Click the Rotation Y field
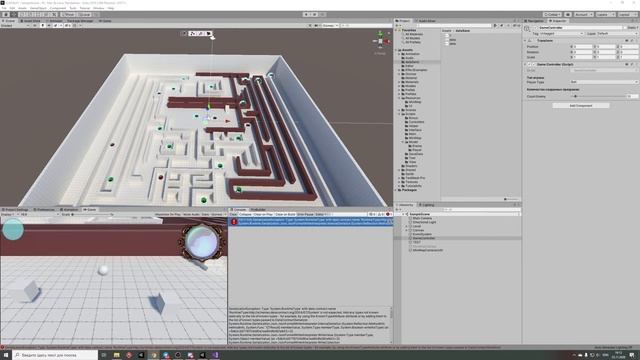The image size is (640, 360). coord(607,52)
